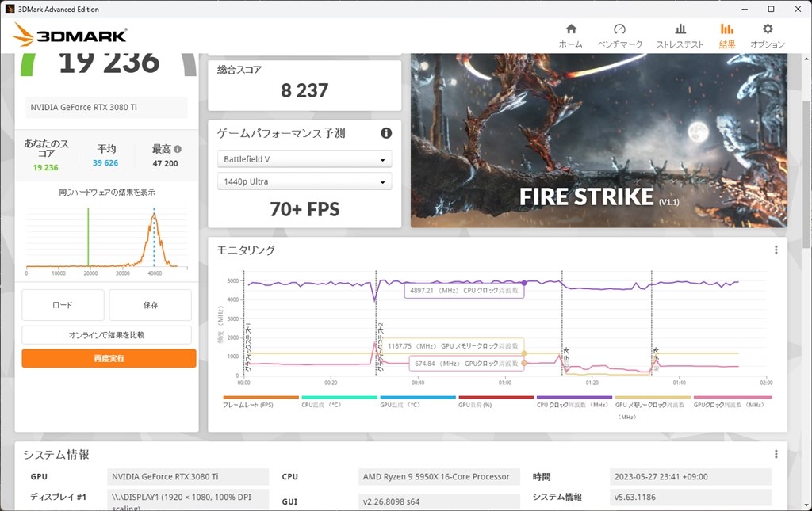The height and width of the screenshot is (511, 812).
Task: Open the monitoring panel three-dot menu
Action: click(776, 250)
